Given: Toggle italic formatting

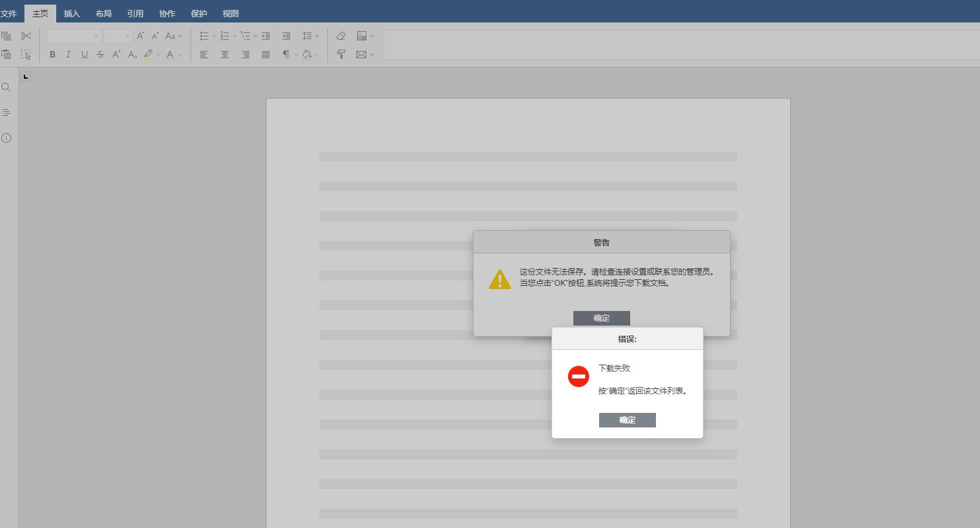Looking at the screenshot, I should click(68, 54).
